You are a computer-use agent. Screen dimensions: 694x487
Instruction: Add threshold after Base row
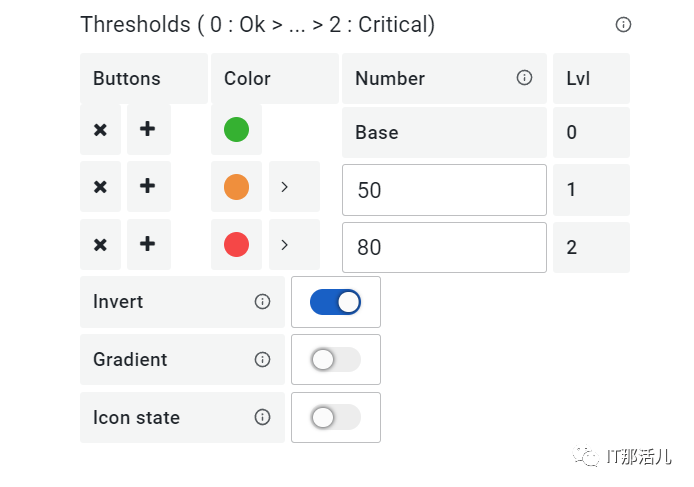pyautogui.click(x=148, y=131)
